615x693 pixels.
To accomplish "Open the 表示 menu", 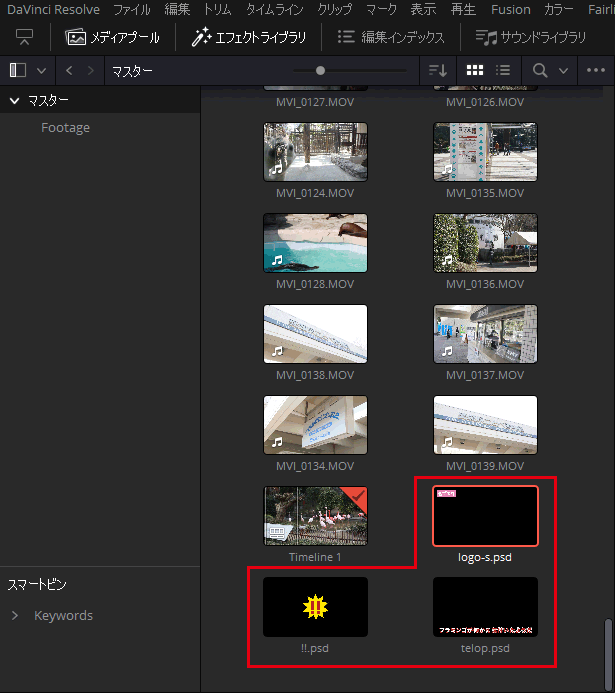I will pyautogui.click(x=423, y=9).
